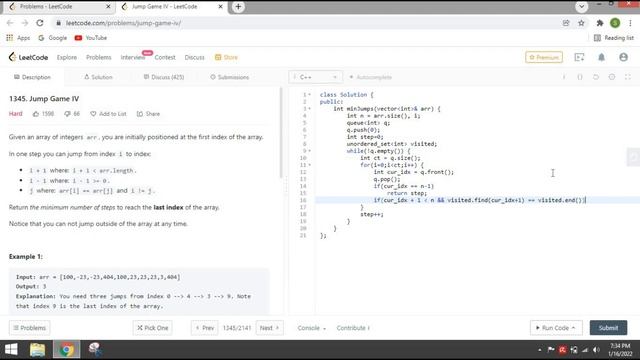Collapse for loop fold at line 11

(309, 165)
